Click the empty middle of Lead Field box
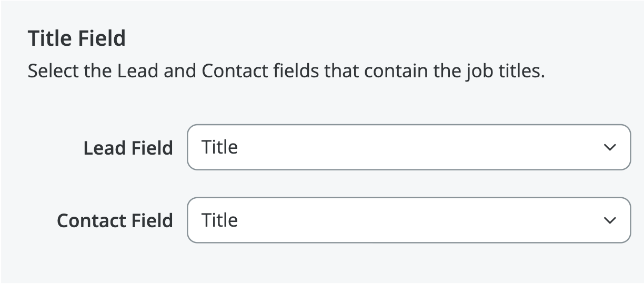644x284 pixels. coord(408,147)
